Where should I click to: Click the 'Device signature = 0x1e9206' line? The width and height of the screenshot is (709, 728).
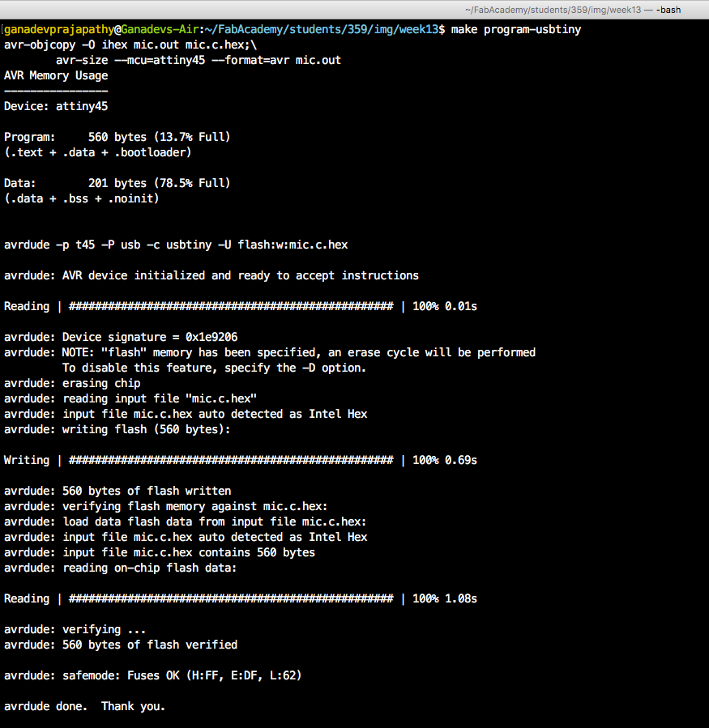click(121, 337)
